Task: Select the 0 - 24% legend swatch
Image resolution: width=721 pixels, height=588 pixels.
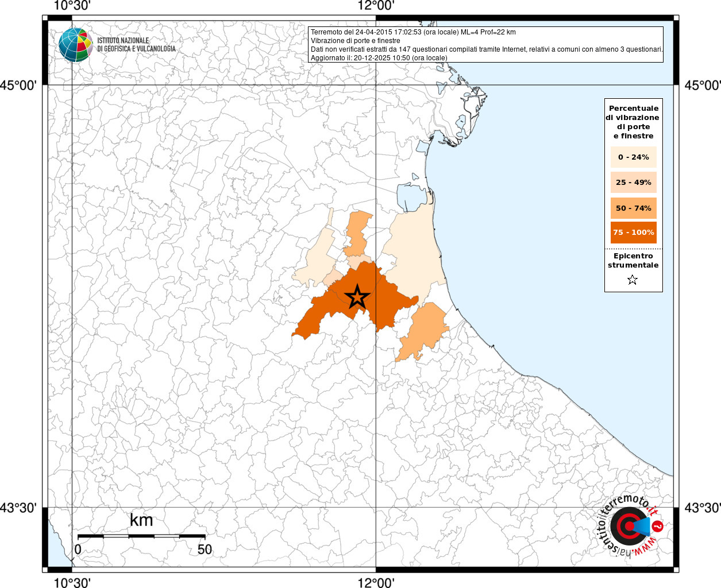Action: (634, 157)
